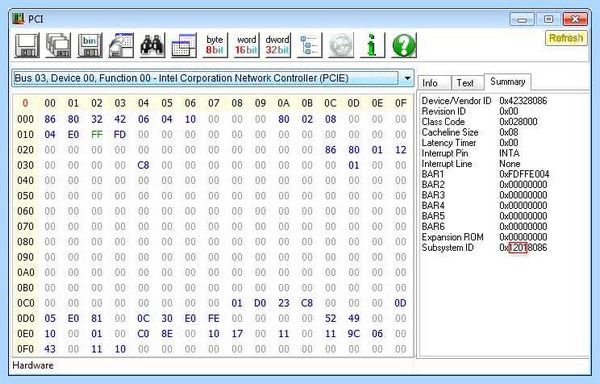Select 8E byte in row 0E0
Image resolution: width=600 pixels, height=384 pixels.
tap(167, 334)
